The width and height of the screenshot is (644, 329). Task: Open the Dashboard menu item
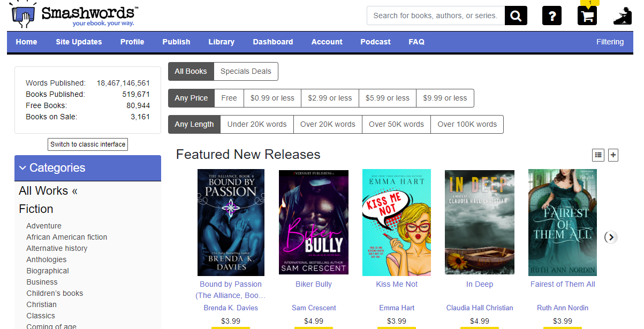[x=273, y=41]
